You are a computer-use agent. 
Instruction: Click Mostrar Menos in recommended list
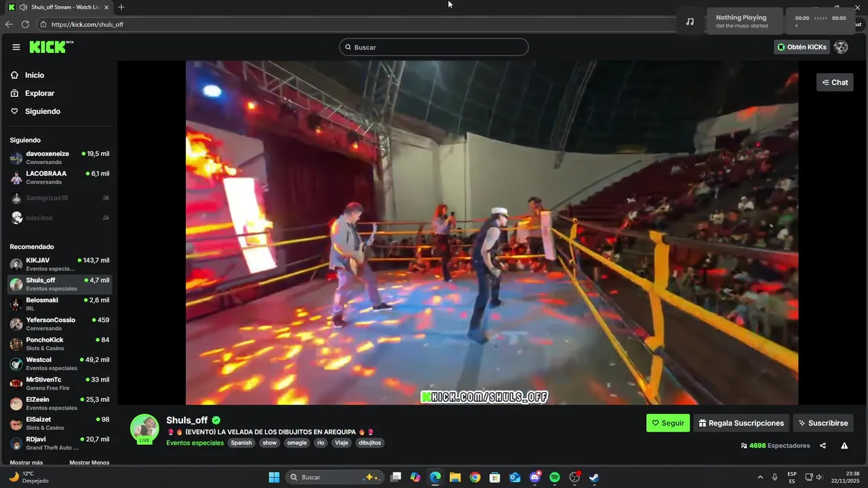click(89, 462)
